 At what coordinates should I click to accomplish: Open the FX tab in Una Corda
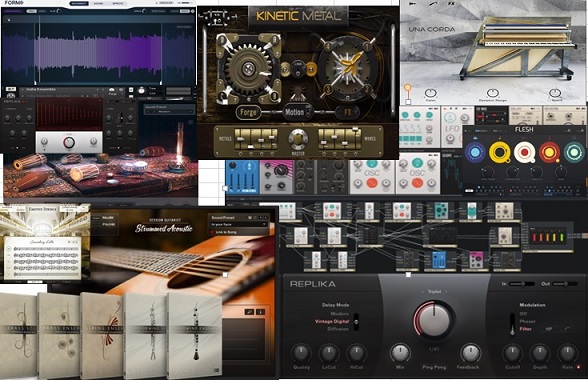tap(452, 3)
